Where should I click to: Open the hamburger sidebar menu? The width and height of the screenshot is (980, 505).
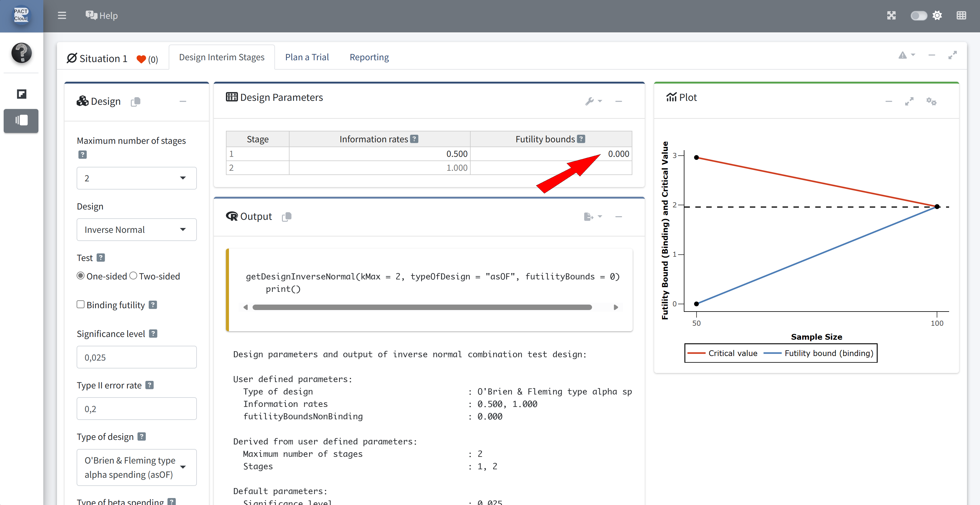pos(62,15)
